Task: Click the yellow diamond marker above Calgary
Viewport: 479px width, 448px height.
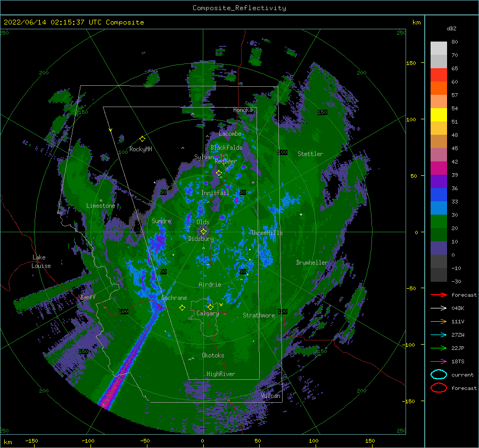Action: coord(210,307)
